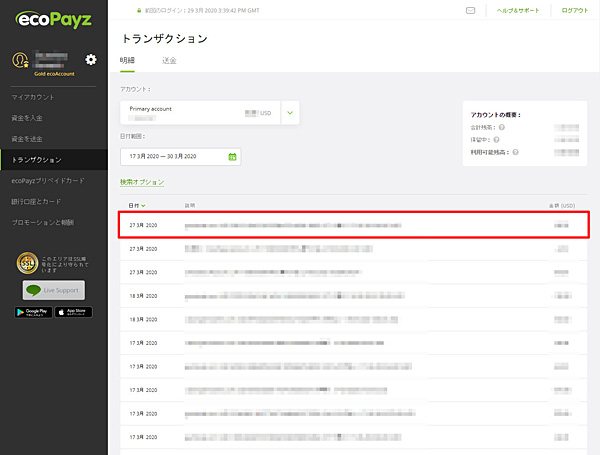Sort by 日付 column arrow
Screen dimensions: 600x455
143,205
